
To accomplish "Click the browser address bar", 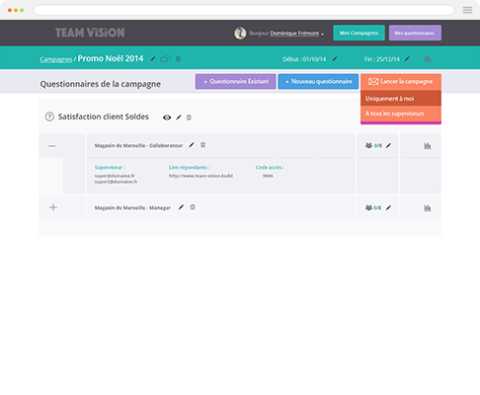I will (244, 10).
